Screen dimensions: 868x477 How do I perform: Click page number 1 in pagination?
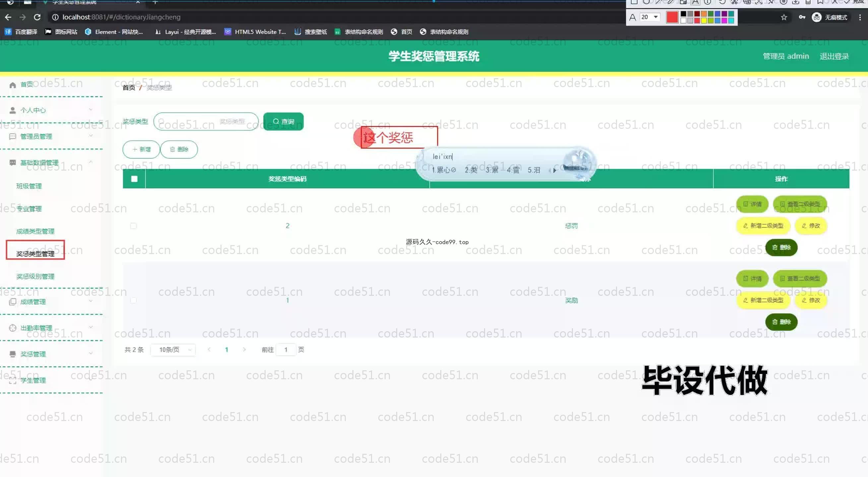tap(226, 350)
